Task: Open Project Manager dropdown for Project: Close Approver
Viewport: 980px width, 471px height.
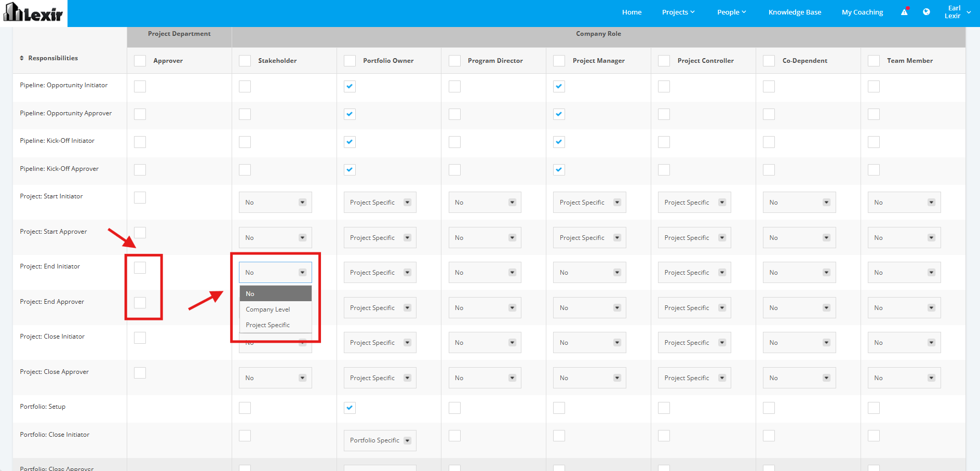Action: 589,378
